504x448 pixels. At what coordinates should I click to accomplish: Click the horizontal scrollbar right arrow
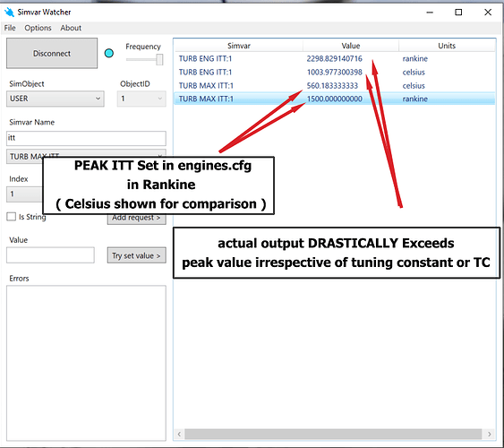489,434
